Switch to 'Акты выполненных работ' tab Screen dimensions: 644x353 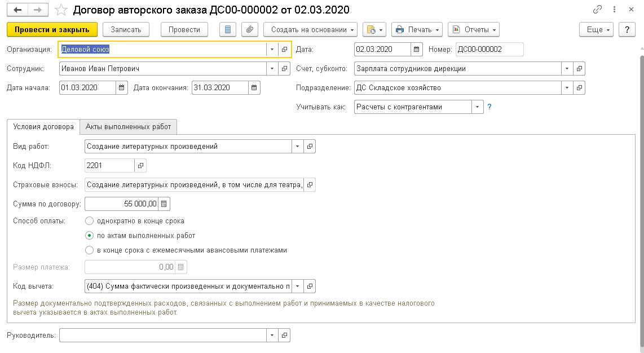pos(129,127)
